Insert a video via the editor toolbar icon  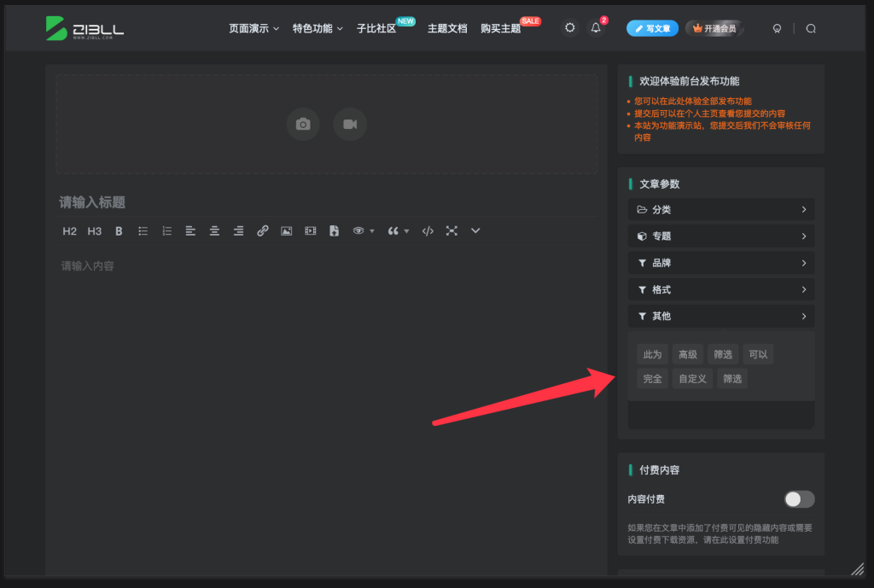click(x=310, y=230)
